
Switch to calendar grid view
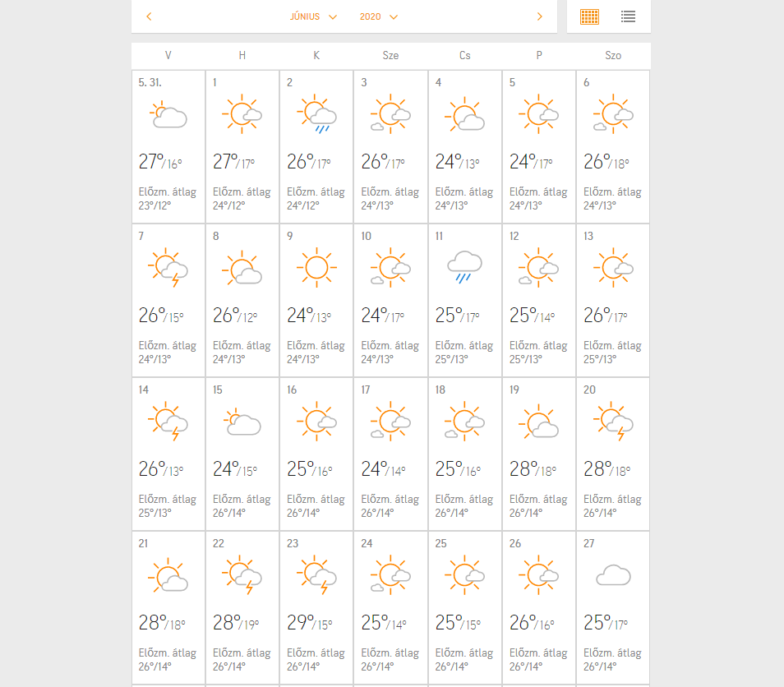point(589,16)
